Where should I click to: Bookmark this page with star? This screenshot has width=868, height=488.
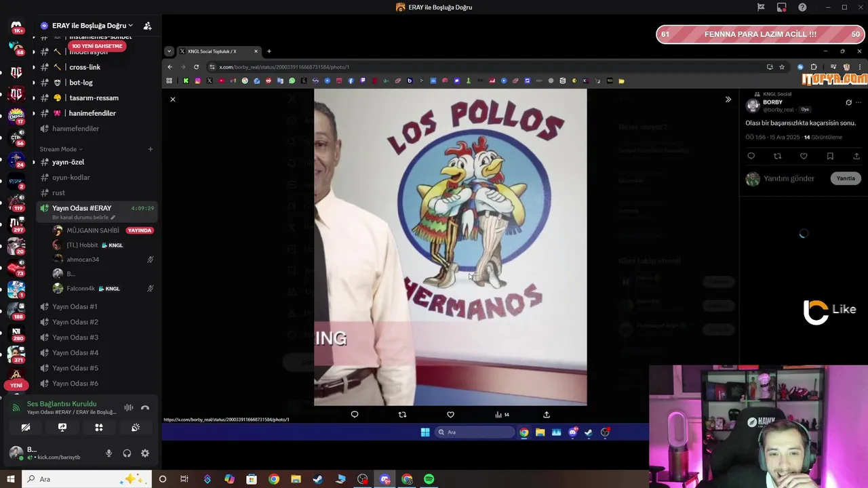782,67
